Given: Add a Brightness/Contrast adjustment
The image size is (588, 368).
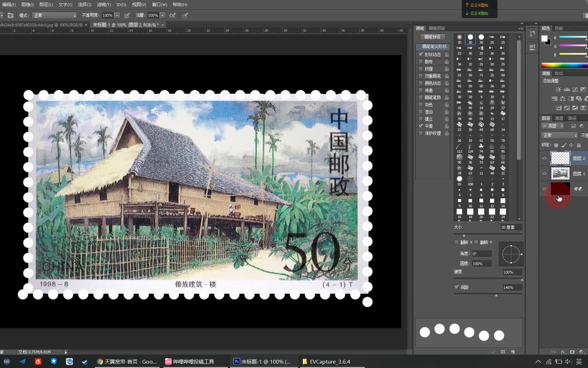Looking at the screenshot, I should [x=558, y=90].
